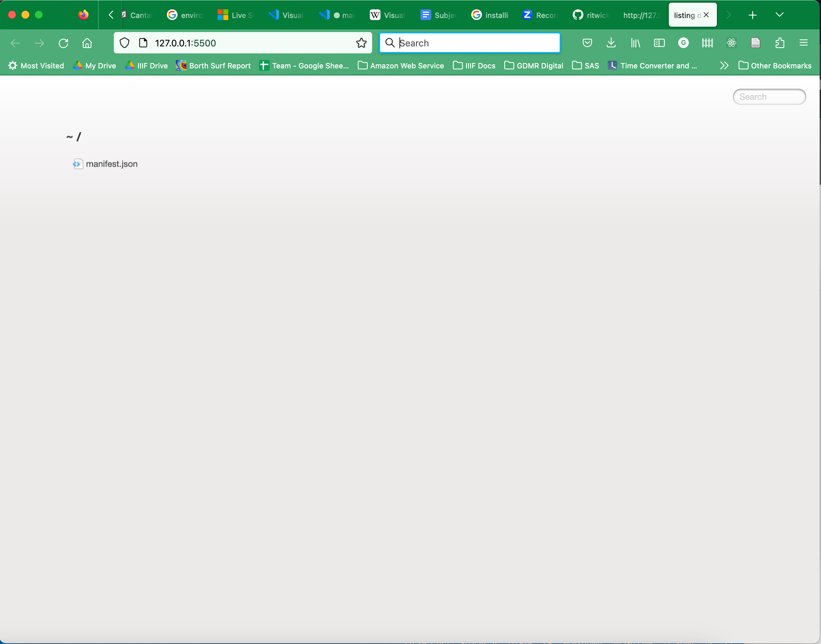Click the page's rounded Search box
The image size is (821, 644).
click(769, 97)
